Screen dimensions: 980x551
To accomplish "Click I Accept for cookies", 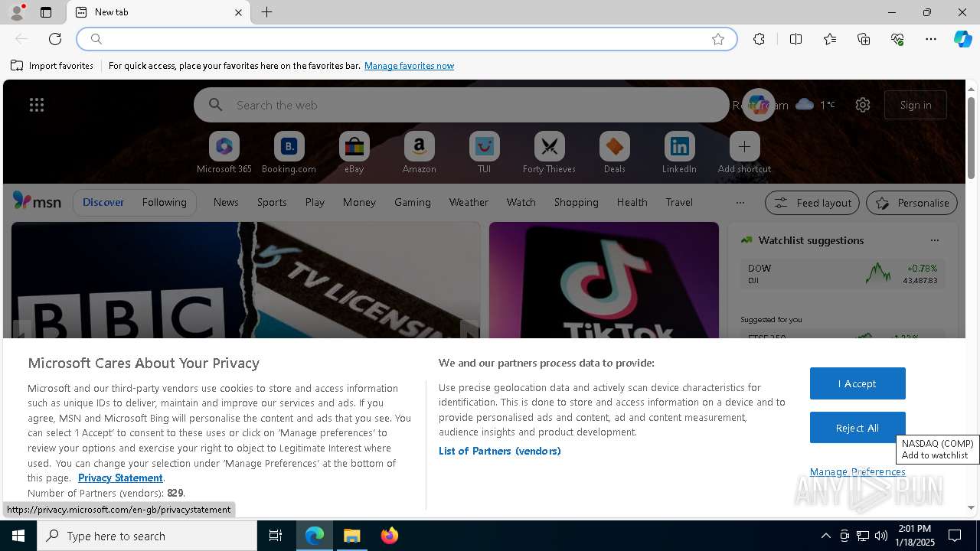I will pyautogui.click(x=857, y=383).
